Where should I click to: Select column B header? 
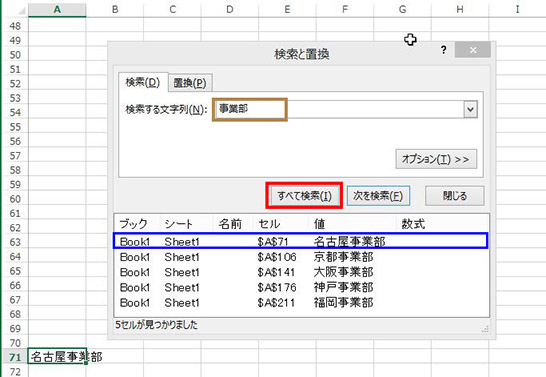115,9
